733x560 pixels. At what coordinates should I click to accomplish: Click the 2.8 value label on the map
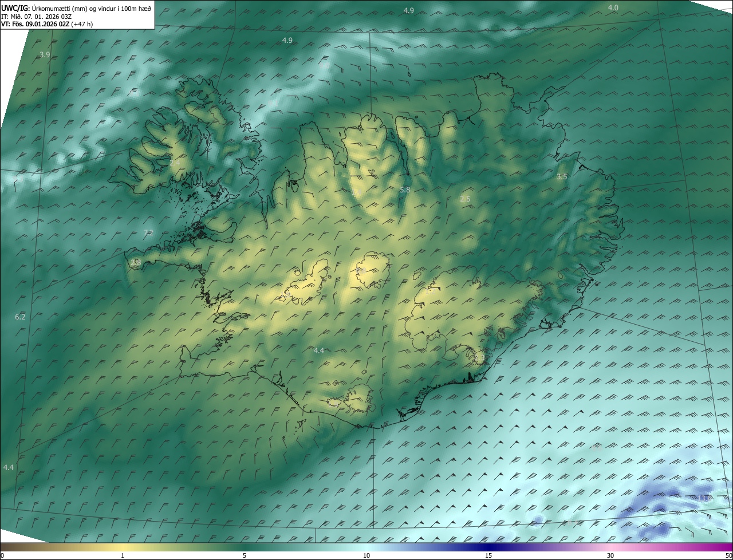pyautogui.click(x=136, y=262)
